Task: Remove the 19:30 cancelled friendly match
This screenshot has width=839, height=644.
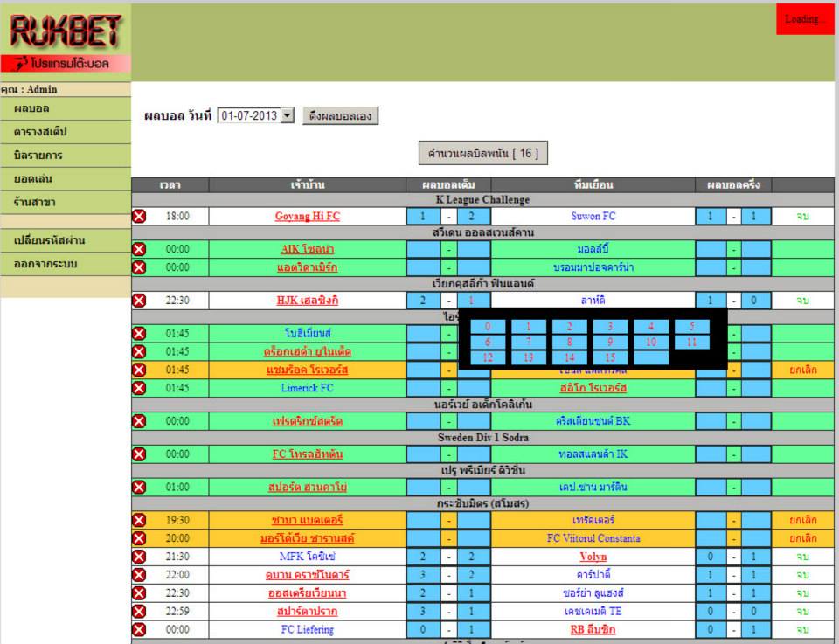Action: pos(139,520)
